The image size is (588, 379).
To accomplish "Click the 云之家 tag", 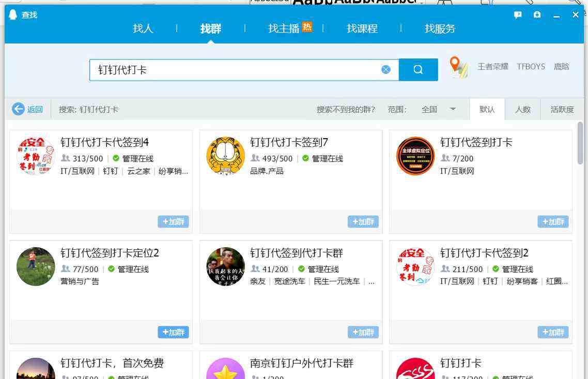I will pyautogui.click(x=139, y=171).
